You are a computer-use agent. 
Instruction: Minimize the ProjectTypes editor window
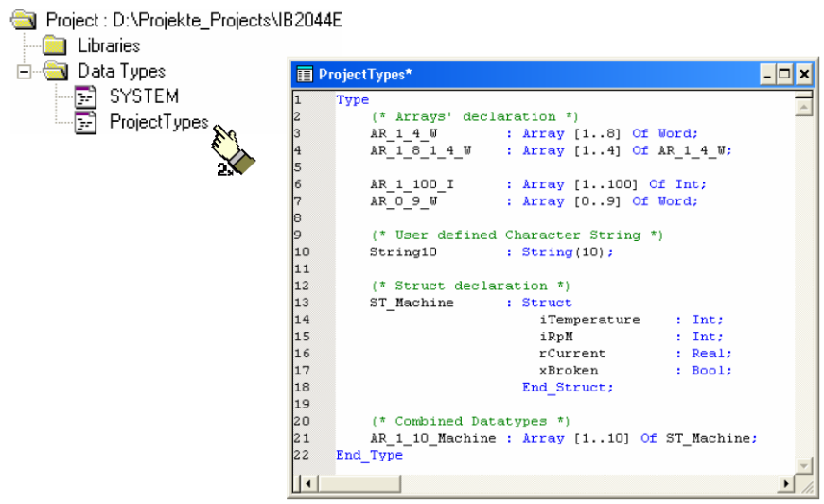point(767,75)
